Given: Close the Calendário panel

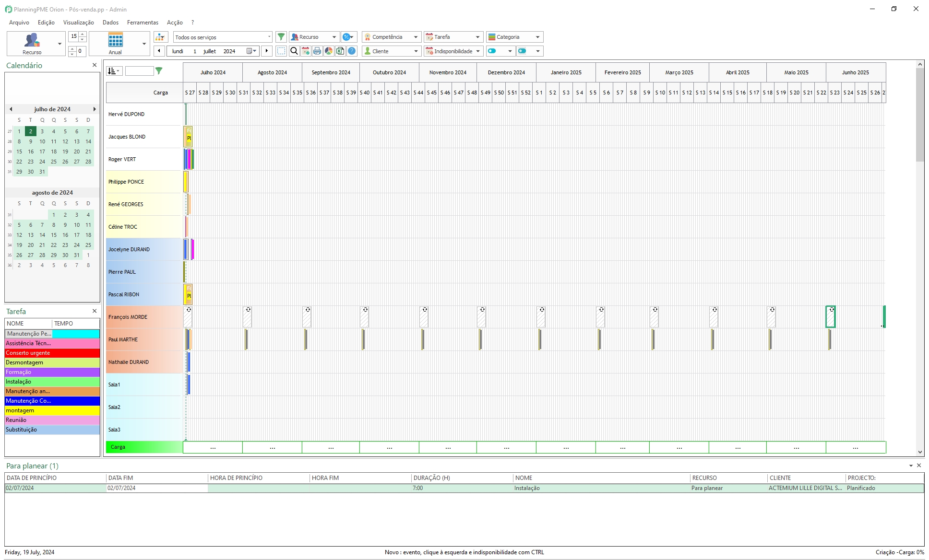Looking at the screenshot, I should tap(95, 65).
